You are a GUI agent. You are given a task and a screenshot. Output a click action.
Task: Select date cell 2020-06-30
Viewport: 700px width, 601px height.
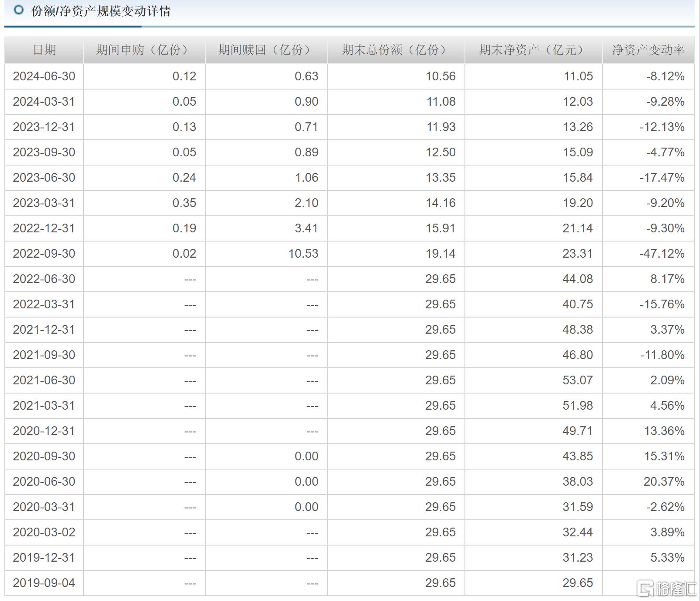(x=44, y=482)
